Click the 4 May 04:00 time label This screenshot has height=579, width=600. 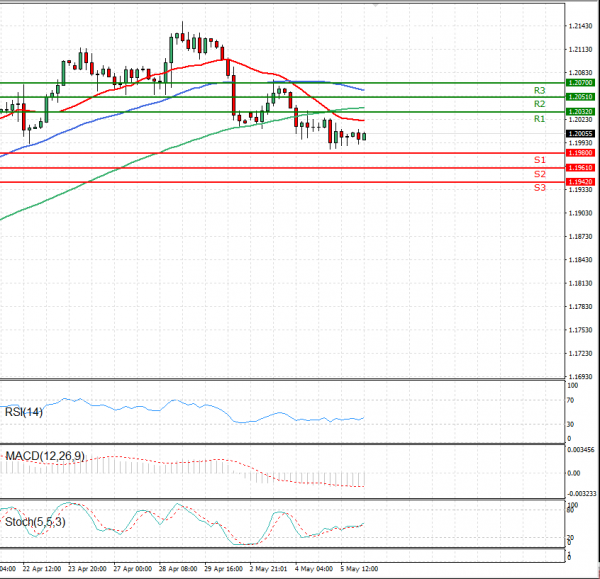(314, 569)
